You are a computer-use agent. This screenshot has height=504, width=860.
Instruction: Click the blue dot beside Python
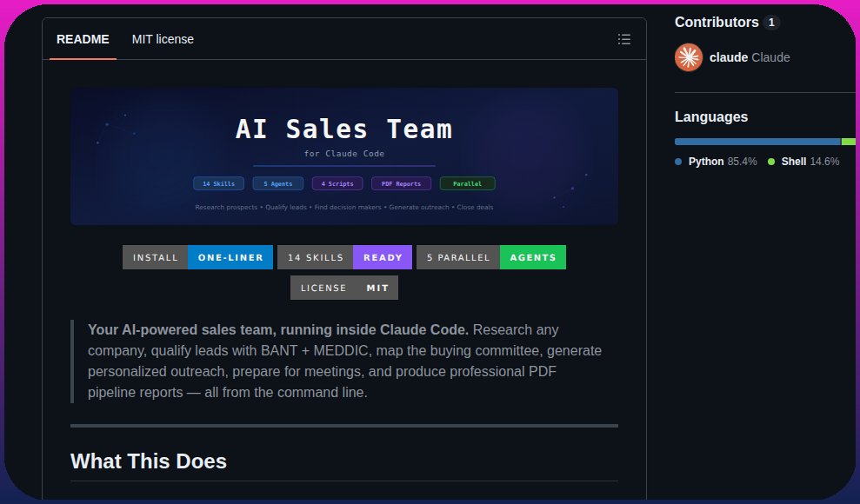point(678,162)
